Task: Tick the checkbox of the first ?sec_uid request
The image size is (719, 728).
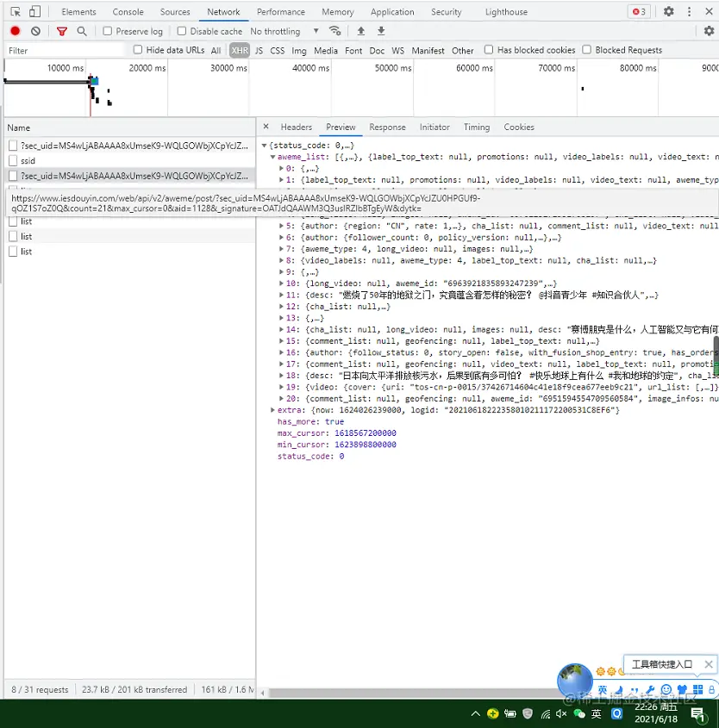Action: point(13,146)
